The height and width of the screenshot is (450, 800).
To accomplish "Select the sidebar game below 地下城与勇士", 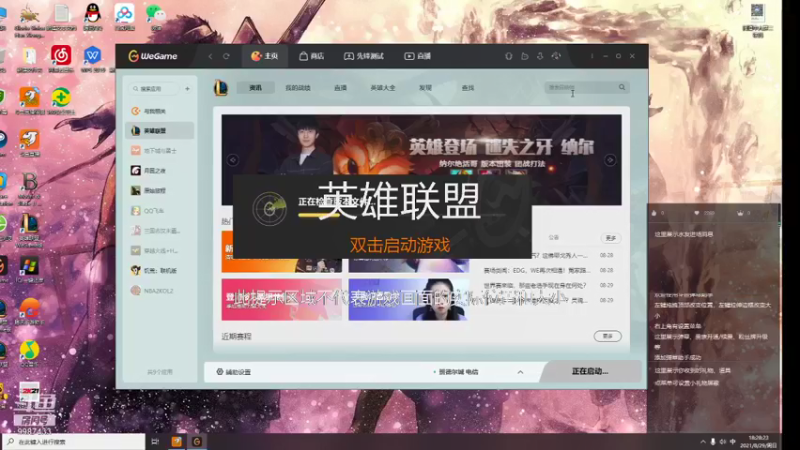I will pos(159,170).
